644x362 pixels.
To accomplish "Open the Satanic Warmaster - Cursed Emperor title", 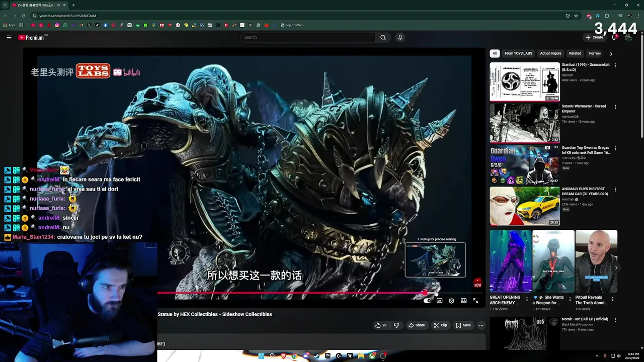I will click(584, 109).
